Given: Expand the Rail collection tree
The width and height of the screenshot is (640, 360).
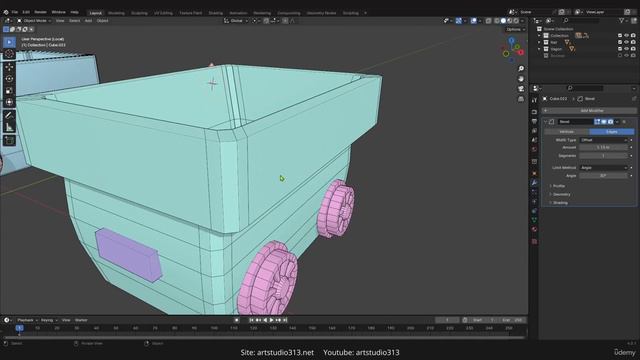Looking at the screenshot, I should tap(539, 42).
